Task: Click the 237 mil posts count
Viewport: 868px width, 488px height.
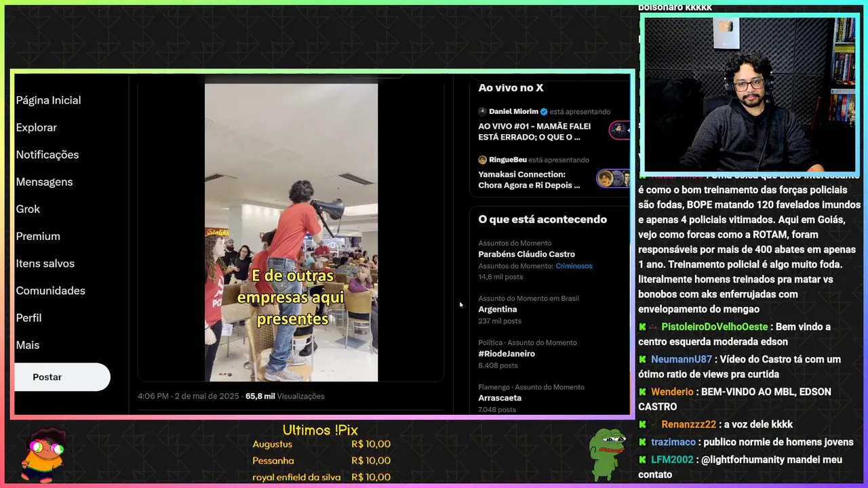Action: [500, 321]
